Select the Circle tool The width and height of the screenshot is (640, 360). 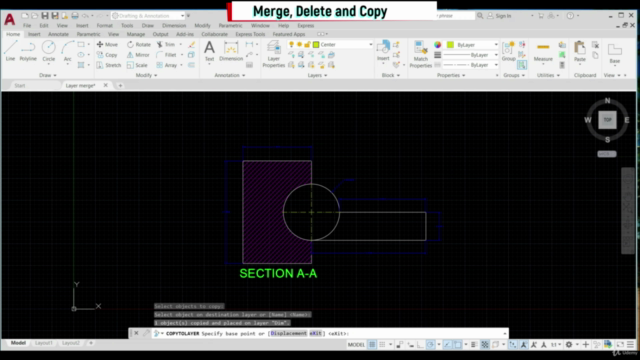click(49, 51)
